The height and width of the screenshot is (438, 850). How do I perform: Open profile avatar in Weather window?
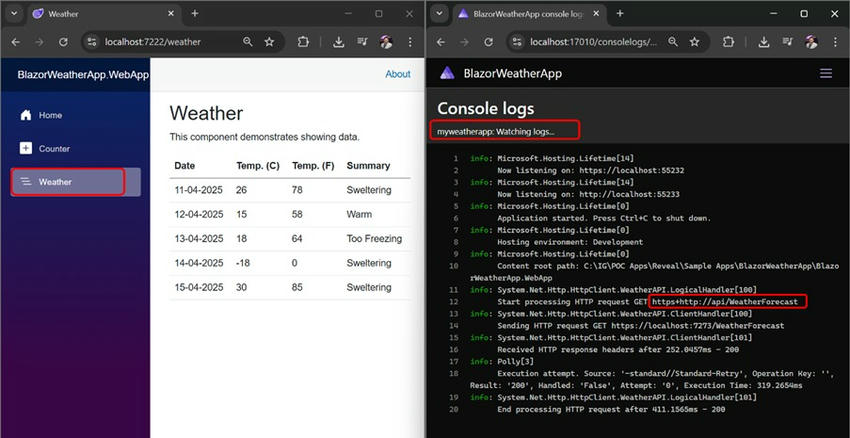(386, 42)
